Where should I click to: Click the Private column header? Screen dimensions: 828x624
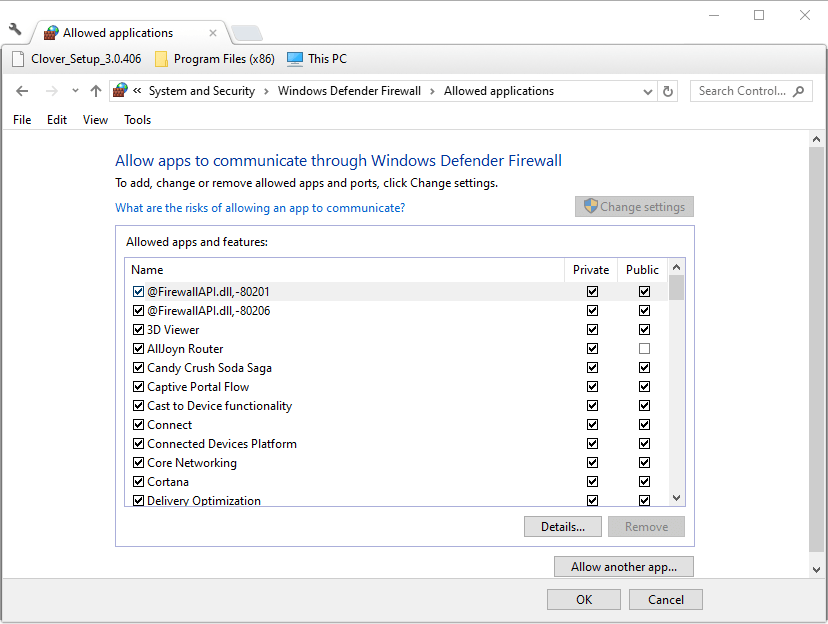tap(591, 270)
